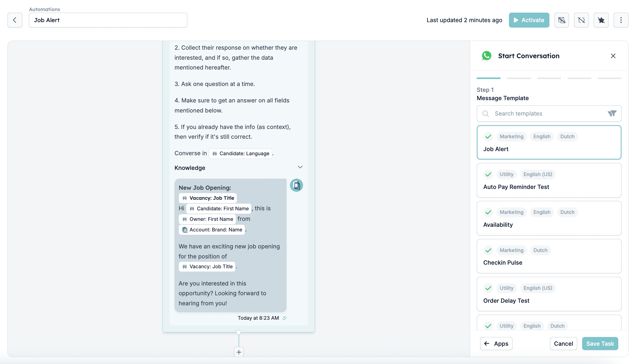
Task: Click the Candidate: First Name variable chip
Action: pos(219,209)
